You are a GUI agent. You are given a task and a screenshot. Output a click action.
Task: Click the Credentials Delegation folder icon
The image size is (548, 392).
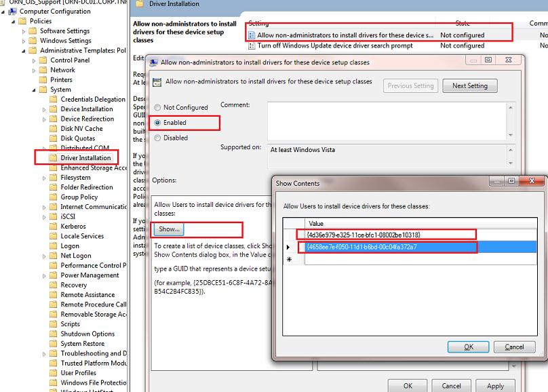[x=54, y=100]
